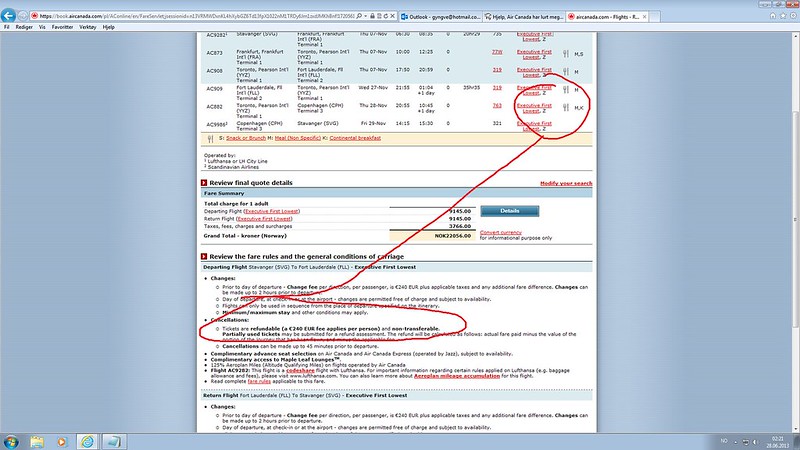Click the meal cutlery icon in the AC909 row
This screenshot has height=450, width=800.
click(566, 89)
